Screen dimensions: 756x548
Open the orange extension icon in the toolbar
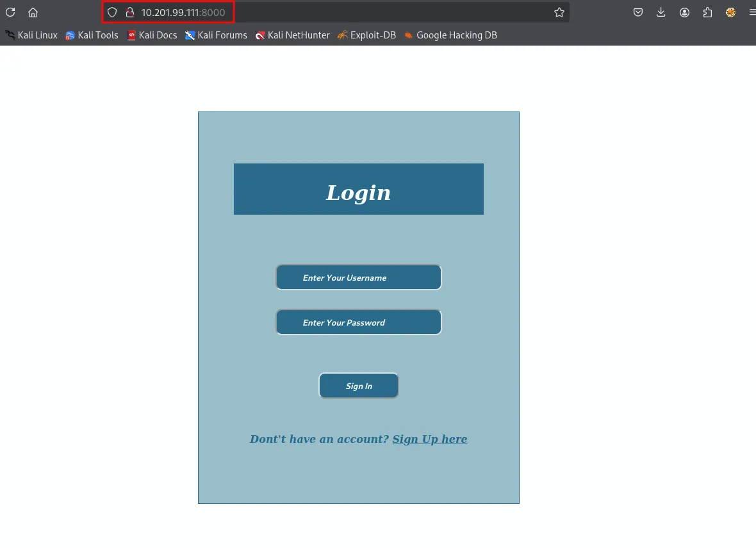coord(730,13)
